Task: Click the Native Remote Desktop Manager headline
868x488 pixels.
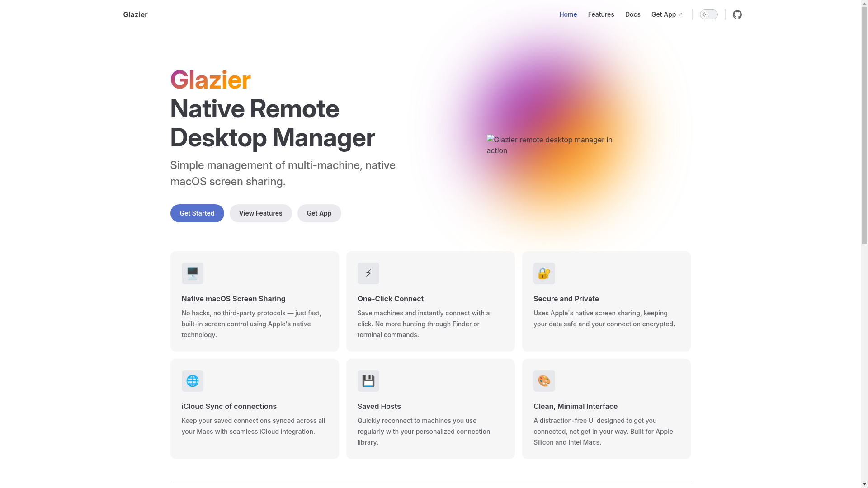Action: 272,123
